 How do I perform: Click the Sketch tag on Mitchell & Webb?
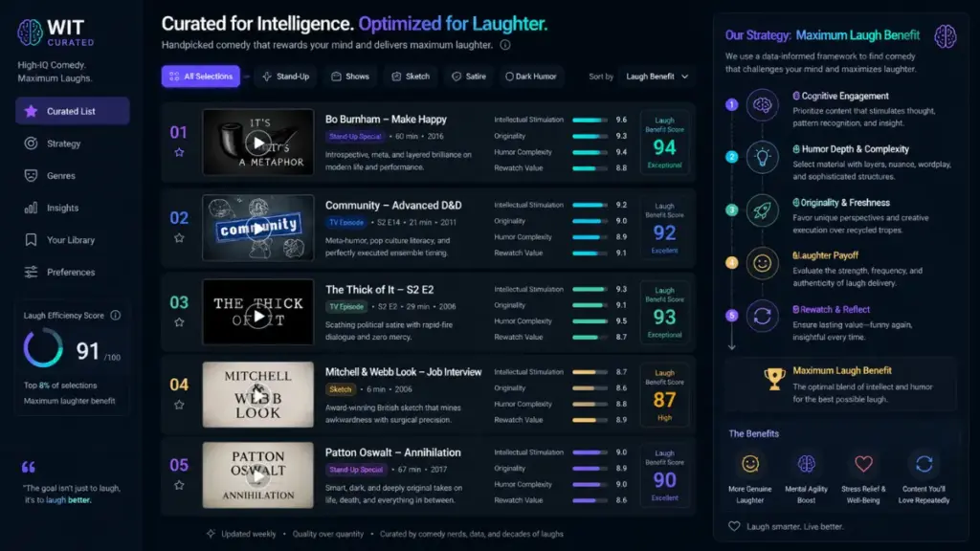tap(340, 389)
